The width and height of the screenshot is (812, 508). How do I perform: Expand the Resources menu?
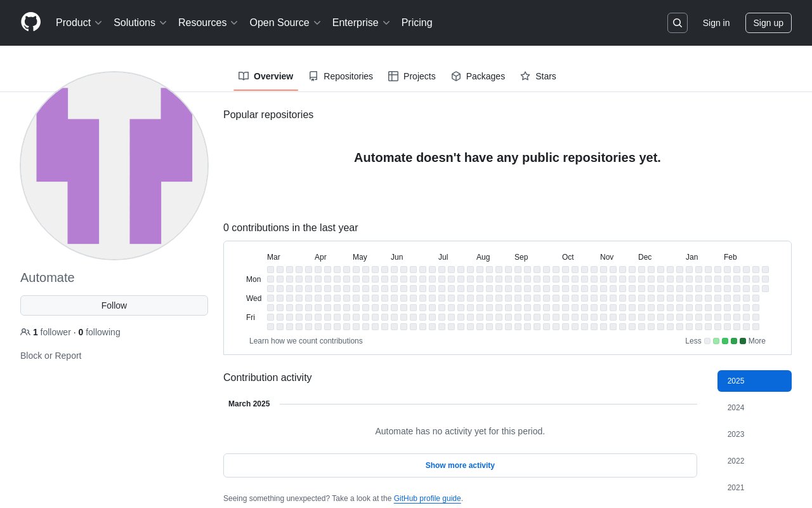coord(208,23)
